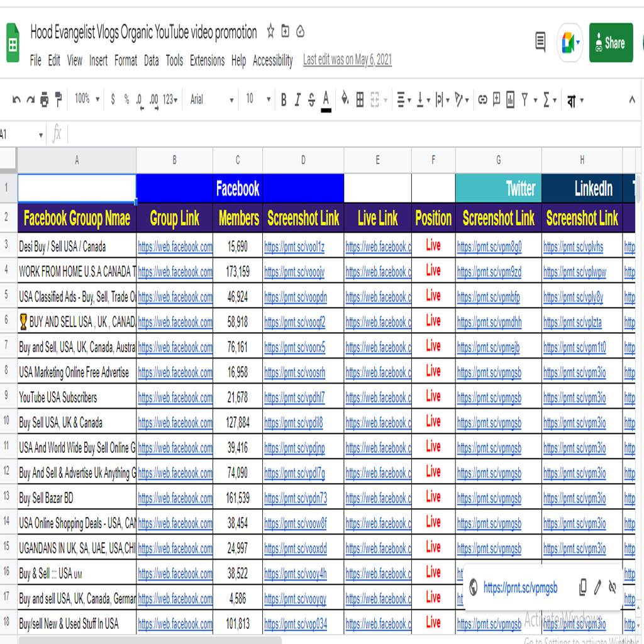Click the Last edit was on May 6 link
This screenshot has height=644, width=644.
coord(347,60)
